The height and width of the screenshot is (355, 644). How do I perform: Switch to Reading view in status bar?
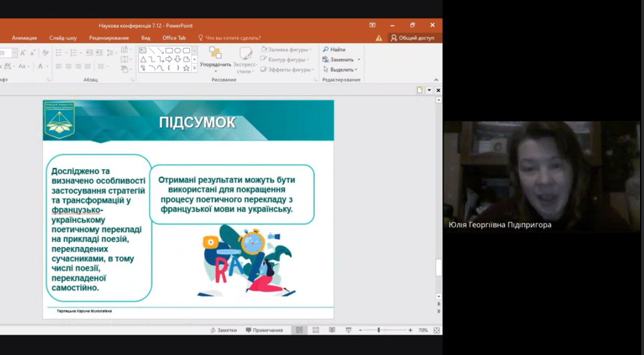[332, 330]
